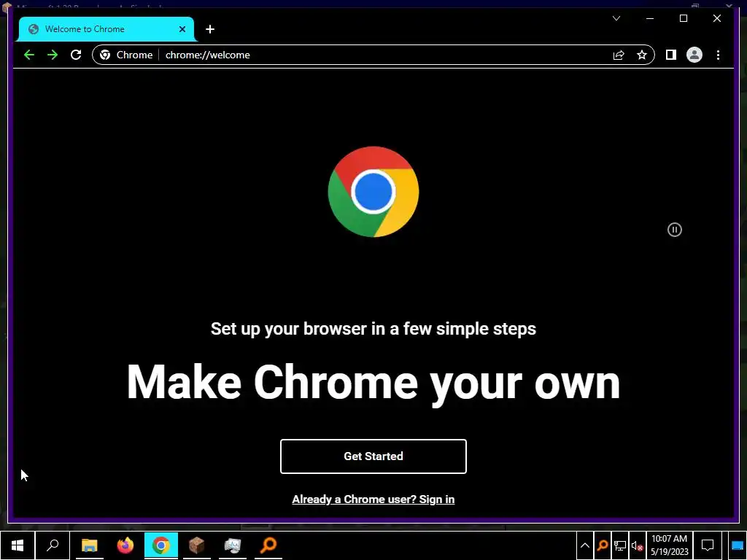This screenshot has width=747, height=560.
Task: Open the clock showing 10:07 AM
Action: 670,545
